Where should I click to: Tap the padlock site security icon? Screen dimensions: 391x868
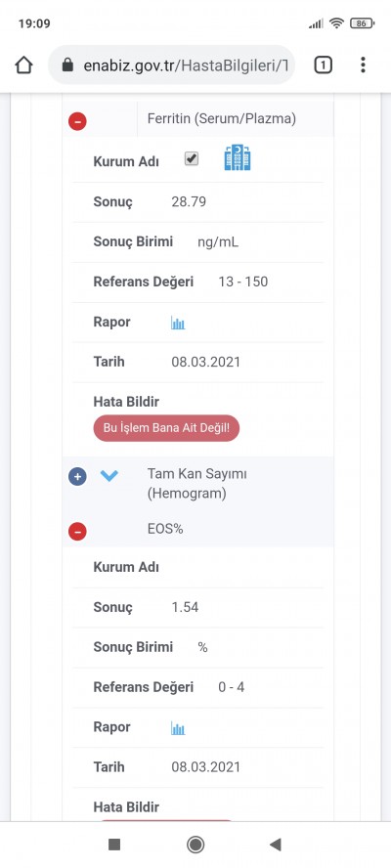tap(67, 65)
